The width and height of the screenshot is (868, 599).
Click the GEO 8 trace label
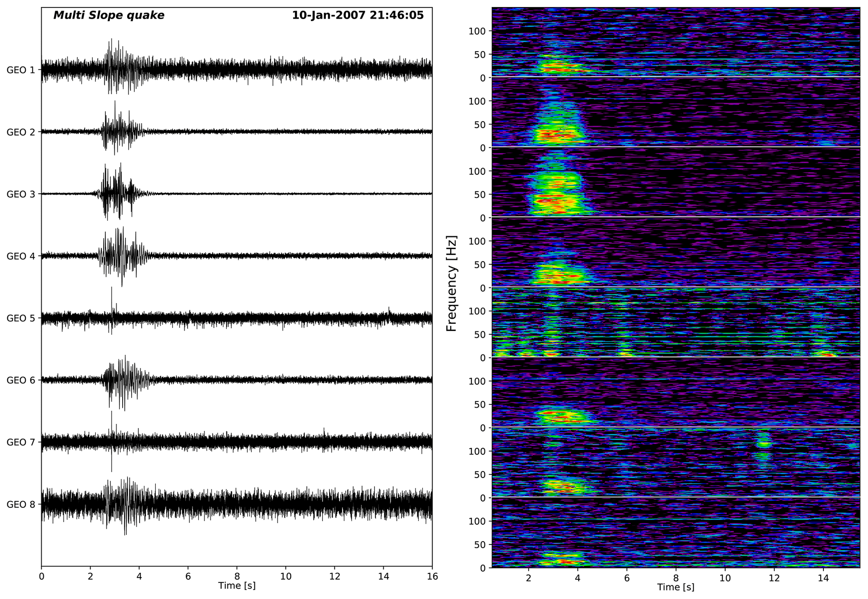[x=21, y=504]
